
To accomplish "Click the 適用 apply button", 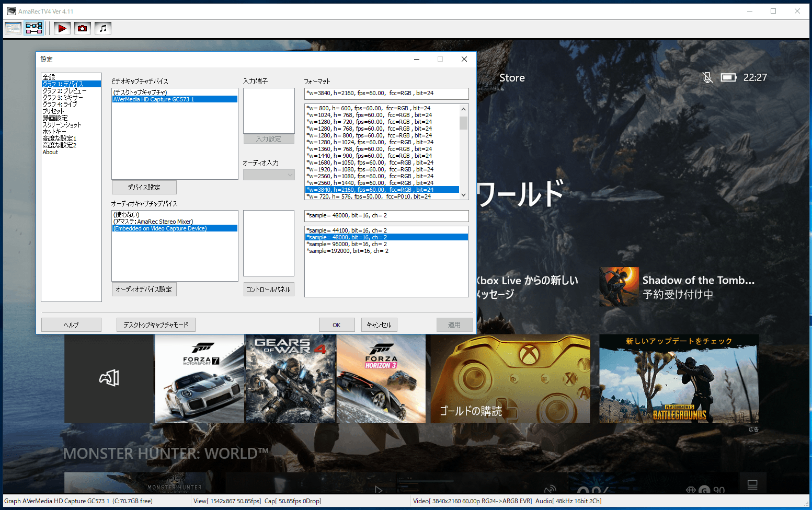I will [454, 324].
